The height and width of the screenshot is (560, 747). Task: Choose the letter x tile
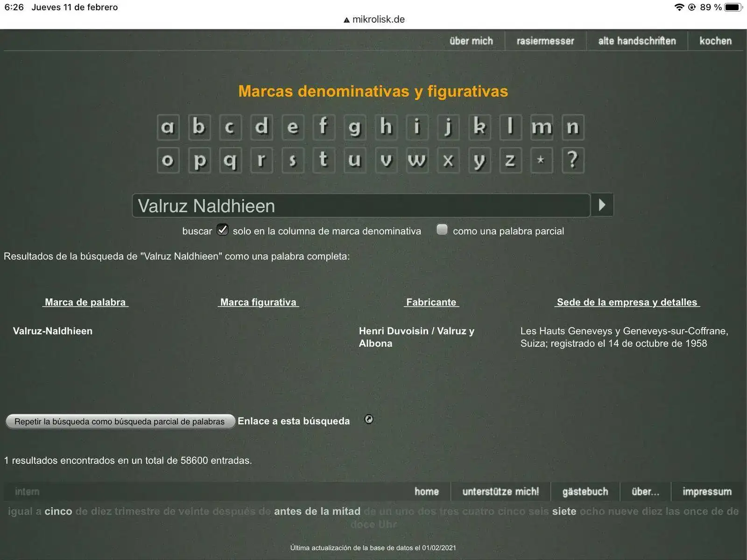[x=448, y=161]
